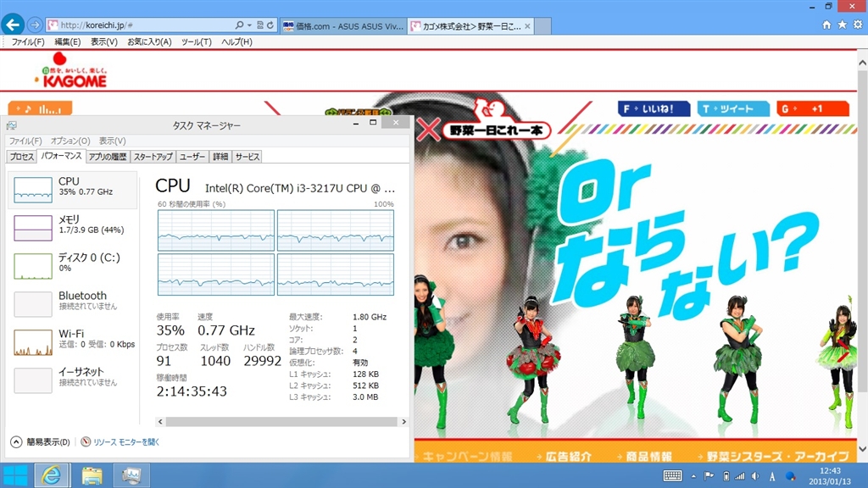868x488 pixels.
Task: Open the browser Tools gear icon
Action: tap(858, 25)
